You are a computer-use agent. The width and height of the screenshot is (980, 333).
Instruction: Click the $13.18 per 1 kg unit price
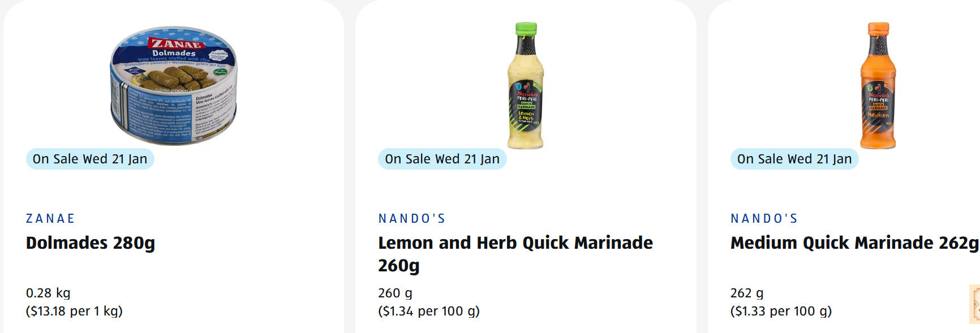coord(74,311)
